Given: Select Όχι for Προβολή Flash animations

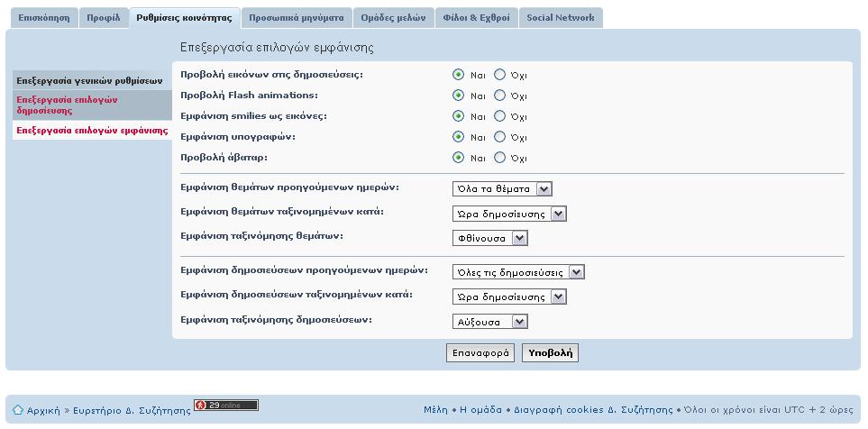Looking at the screenshot, I should coord(500,96).
